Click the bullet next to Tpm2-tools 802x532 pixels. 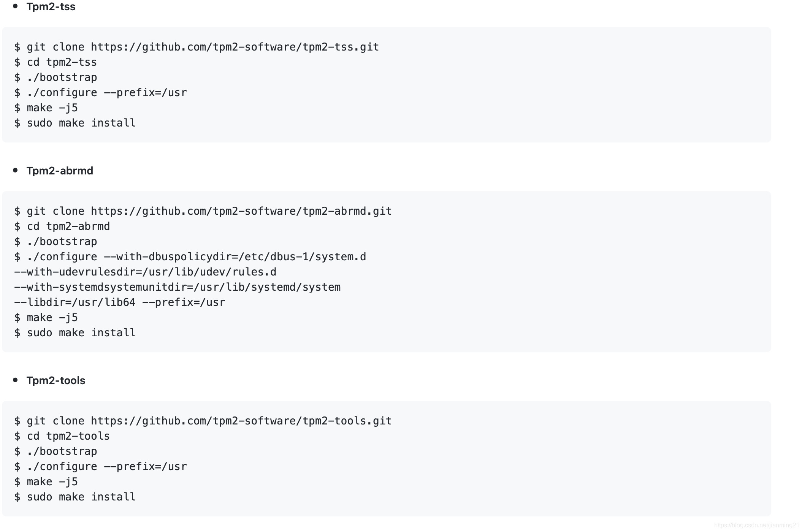(15, 380)
